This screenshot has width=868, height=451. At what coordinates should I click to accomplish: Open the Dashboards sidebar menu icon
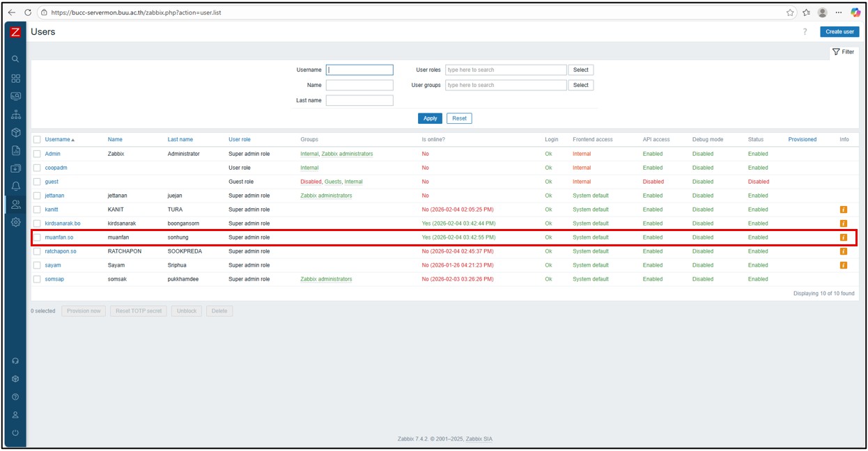pos(15,78)
